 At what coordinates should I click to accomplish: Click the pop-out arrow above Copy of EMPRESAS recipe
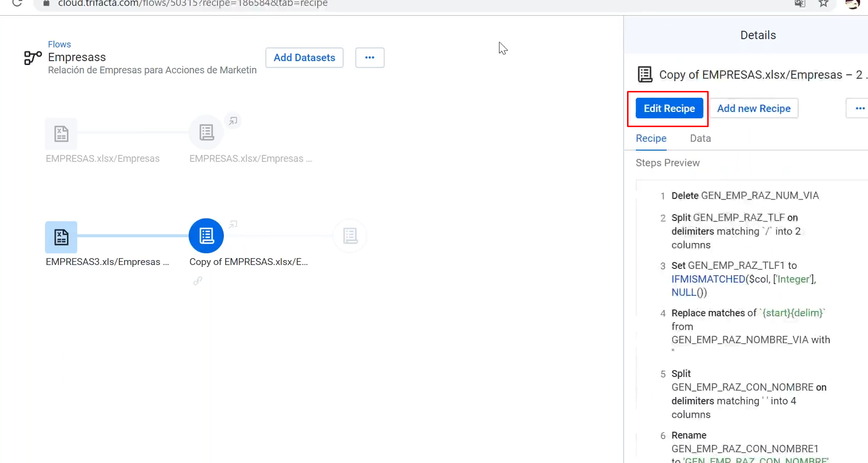(x=233, y=224)
